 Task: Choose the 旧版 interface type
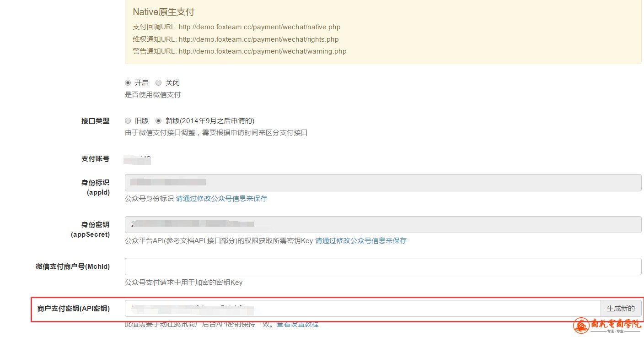[128, 121]
